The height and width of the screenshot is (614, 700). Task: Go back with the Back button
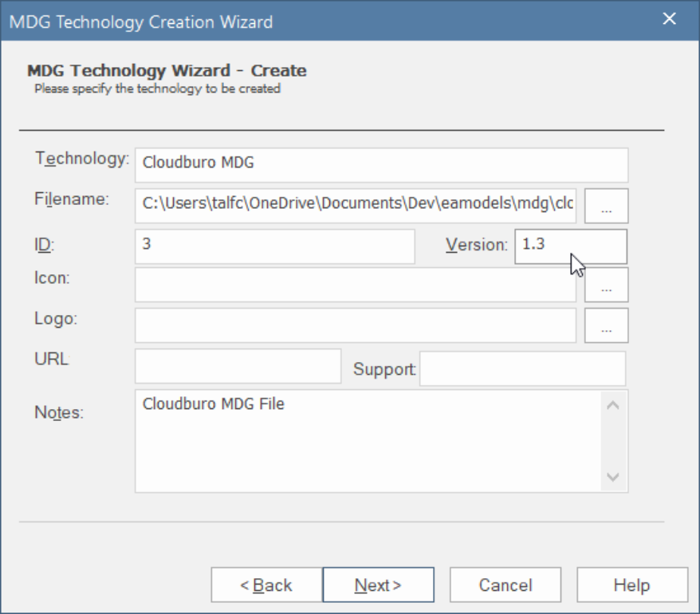(x=266, y=585)
